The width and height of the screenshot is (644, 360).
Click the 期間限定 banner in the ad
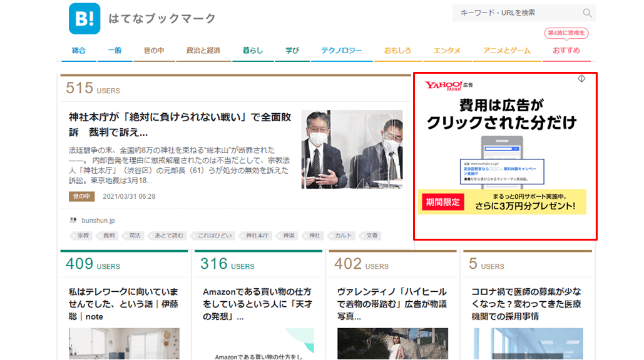click(x=442, y=202)
